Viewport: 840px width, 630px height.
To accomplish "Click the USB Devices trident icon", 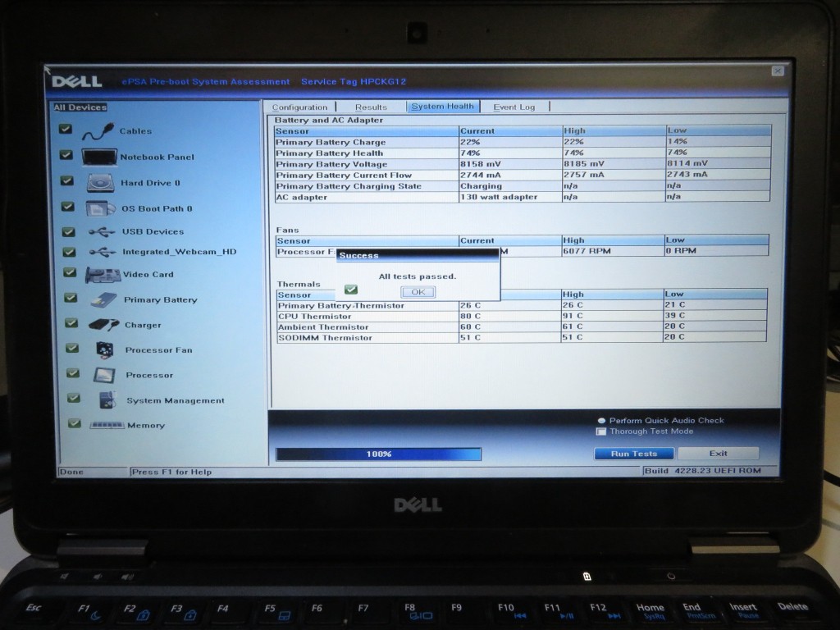I will pyautogui.click(x=102, y=232).
